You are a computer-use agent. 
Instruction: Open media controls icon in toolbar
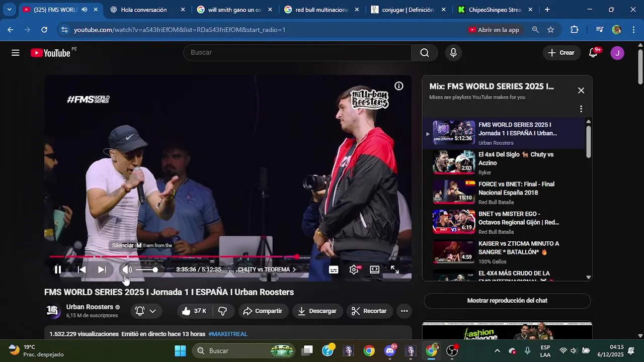599,30
